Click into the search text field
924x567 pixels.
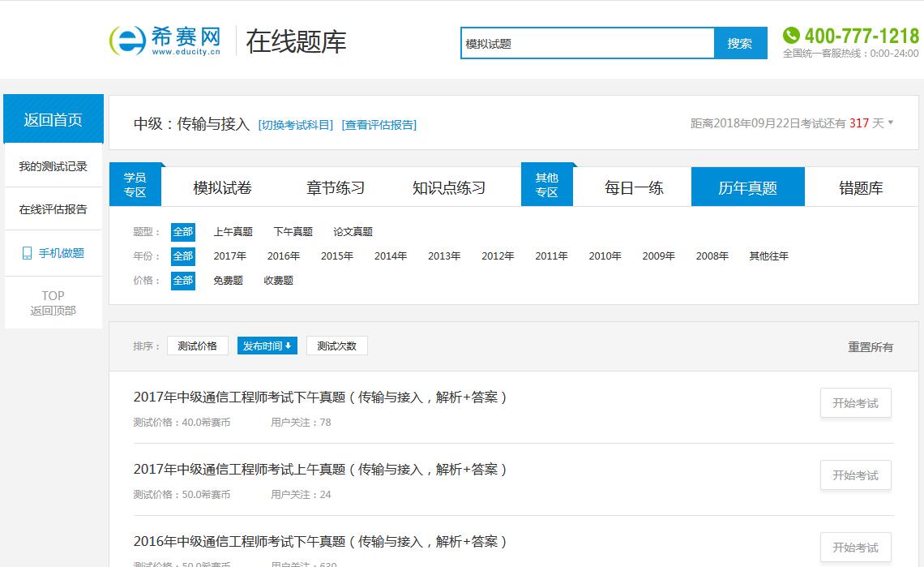pos(587,44)
